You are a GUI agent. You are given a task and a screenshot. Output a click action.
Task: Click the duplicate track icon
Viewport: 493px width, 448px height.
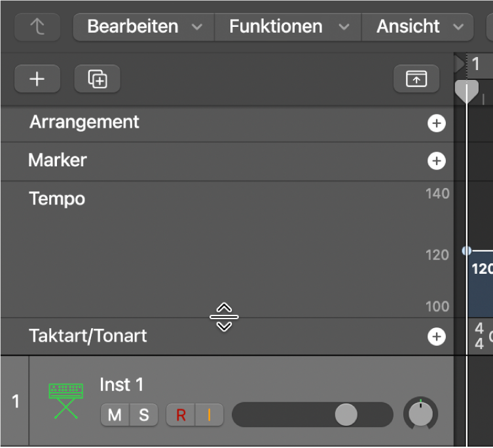point(98,79)
